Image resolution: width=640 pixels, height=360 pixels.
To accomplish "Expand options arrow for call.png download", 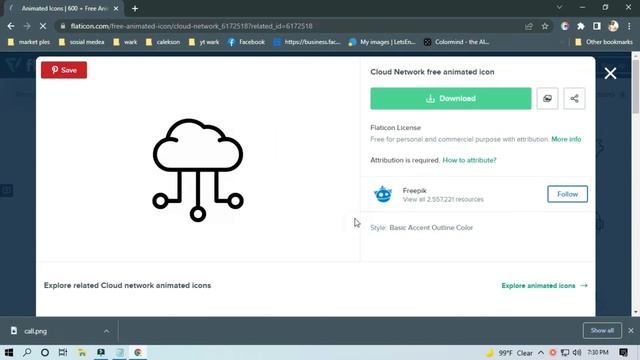I will click(x=107, y=331).
